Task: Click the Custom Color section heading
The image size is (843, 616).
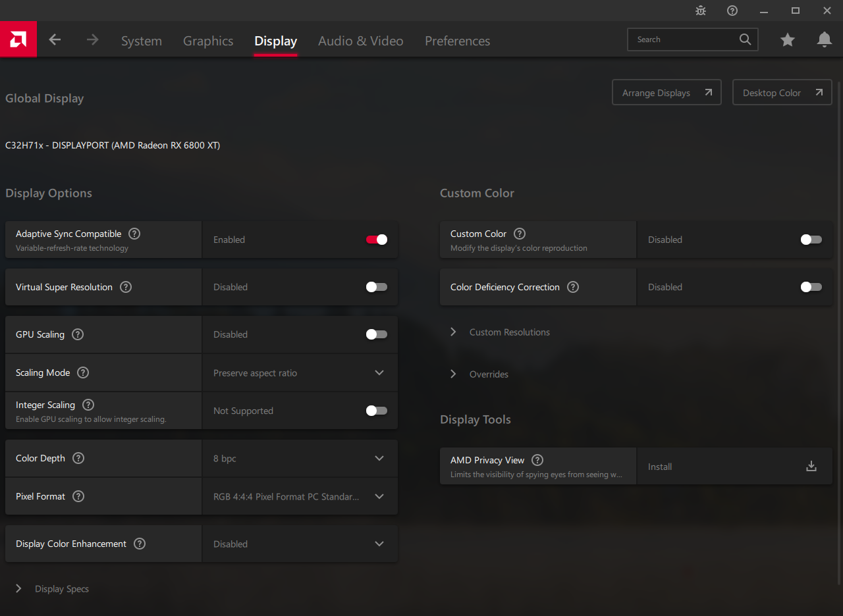Action: click(477, 193)
